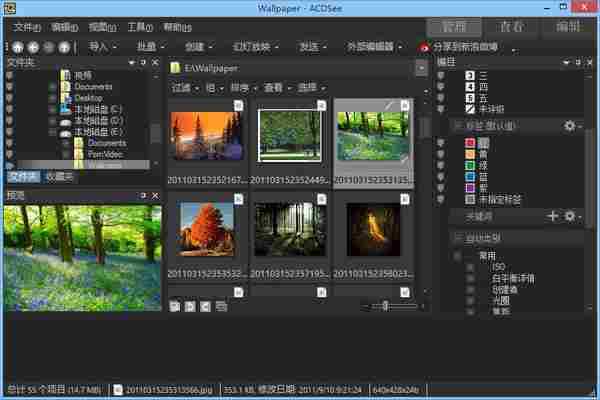Click the Home round toolbar icon

(18, 47)
